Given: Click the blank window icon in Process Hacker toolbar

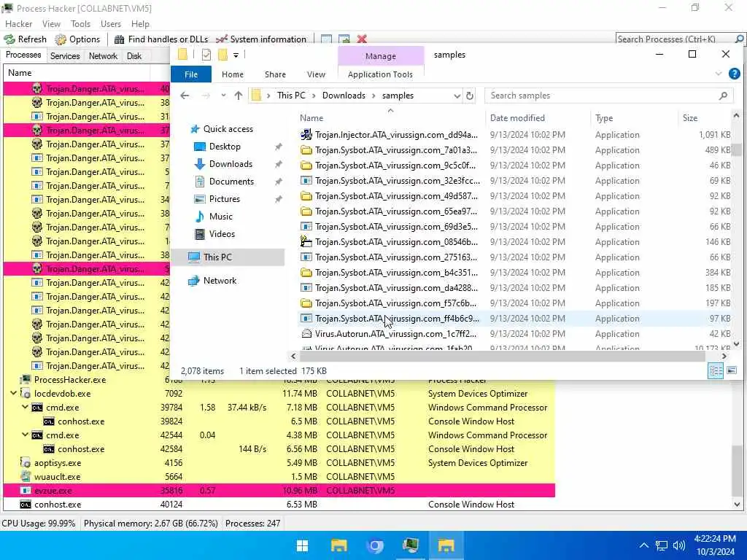Looking at the screenshot, I should pos(326,39).
